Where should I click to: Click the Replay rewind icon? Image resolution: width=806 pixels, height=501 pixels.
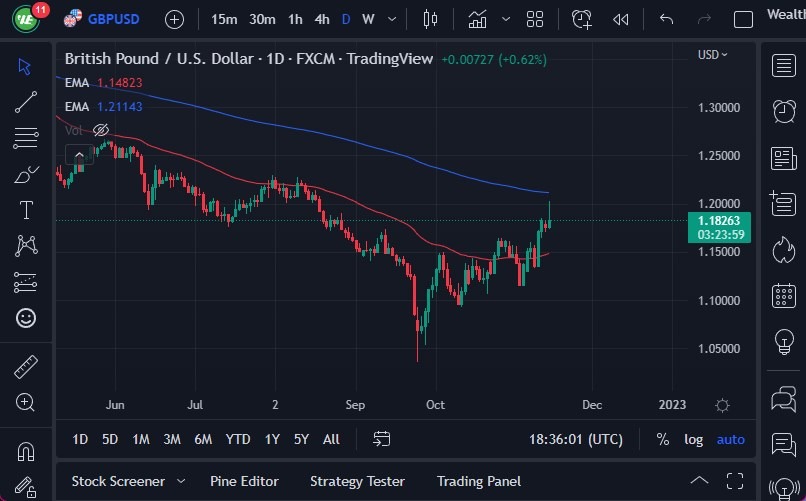[621, 19]
